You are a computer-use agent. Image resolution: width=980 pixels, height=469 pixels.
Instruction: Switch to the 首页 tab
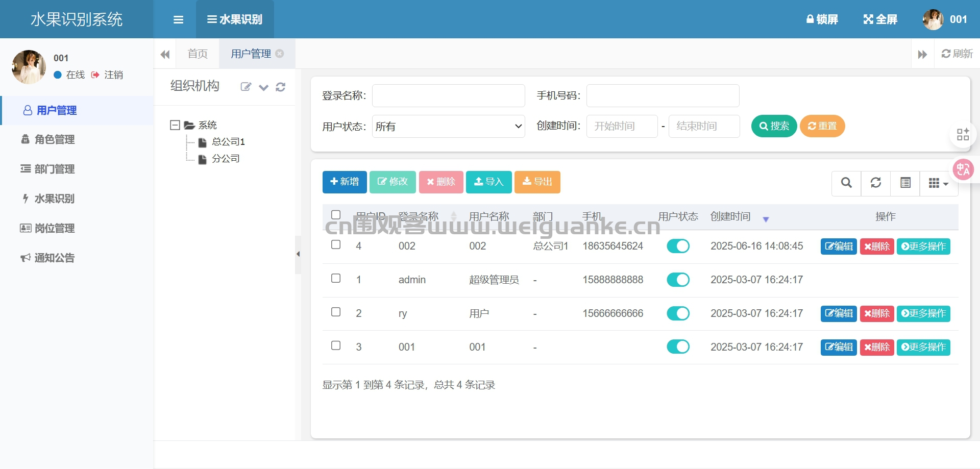click(198, 54)
